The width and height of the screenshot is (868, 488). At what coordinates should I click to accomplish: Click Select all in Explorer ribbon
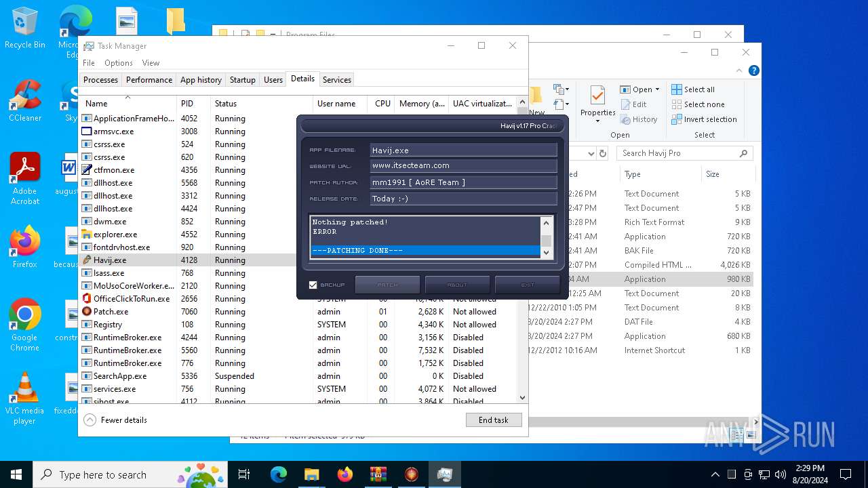click(693, 89)
